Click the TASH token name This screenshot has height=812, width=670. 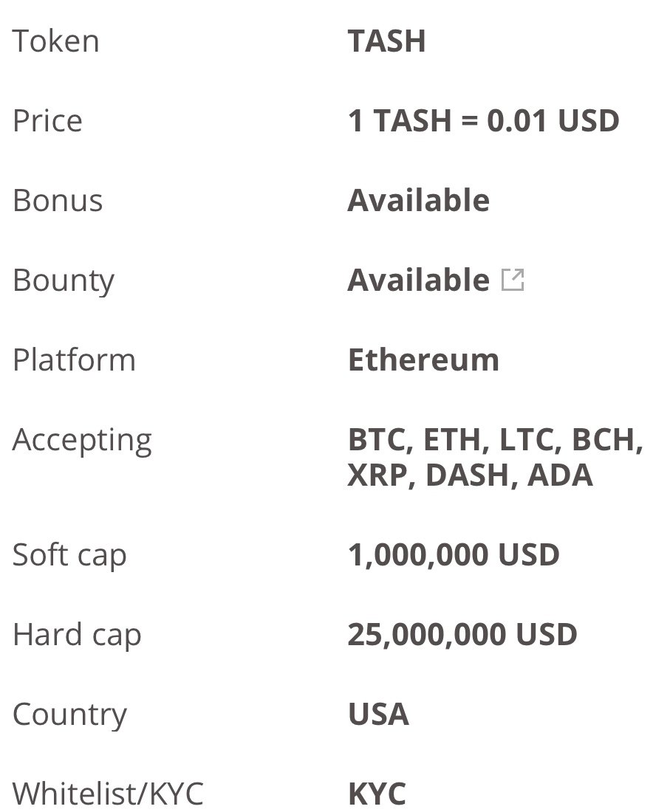(x=386, y=41)
